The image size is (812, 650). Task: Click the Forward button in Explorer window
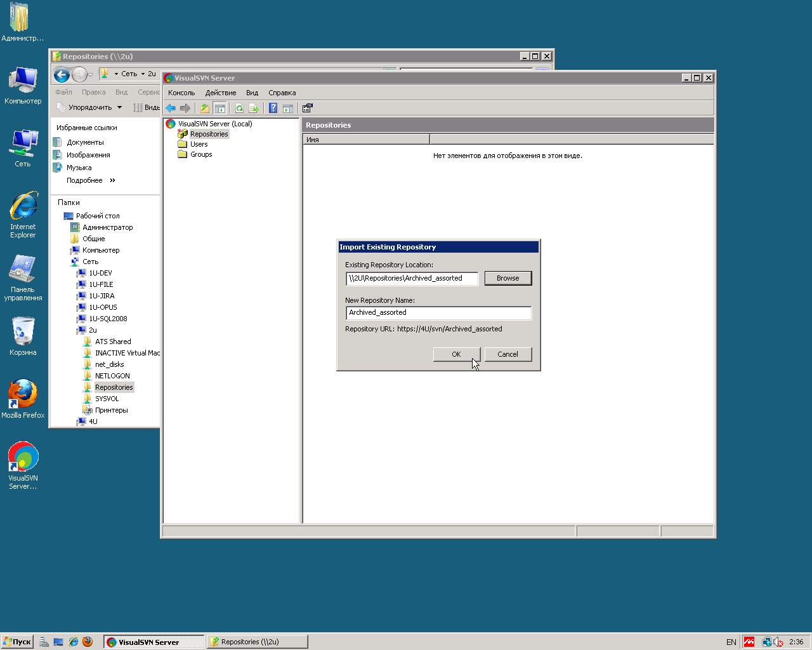tap(79, 75)
